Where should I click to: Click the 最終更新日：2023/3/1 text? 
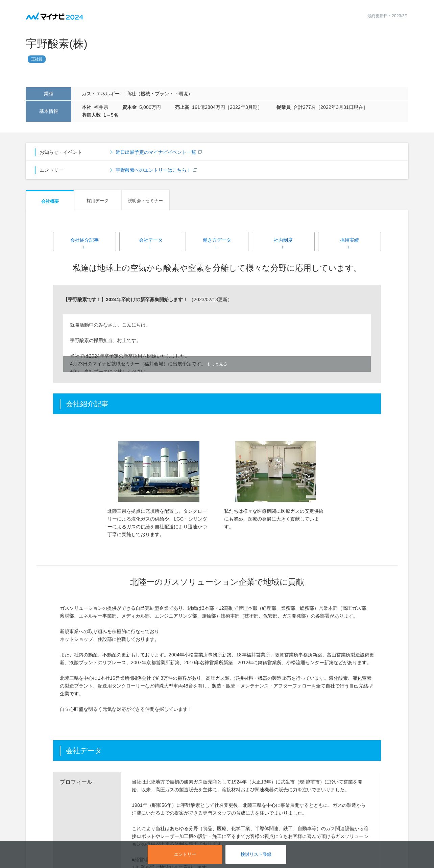(388, 16)
